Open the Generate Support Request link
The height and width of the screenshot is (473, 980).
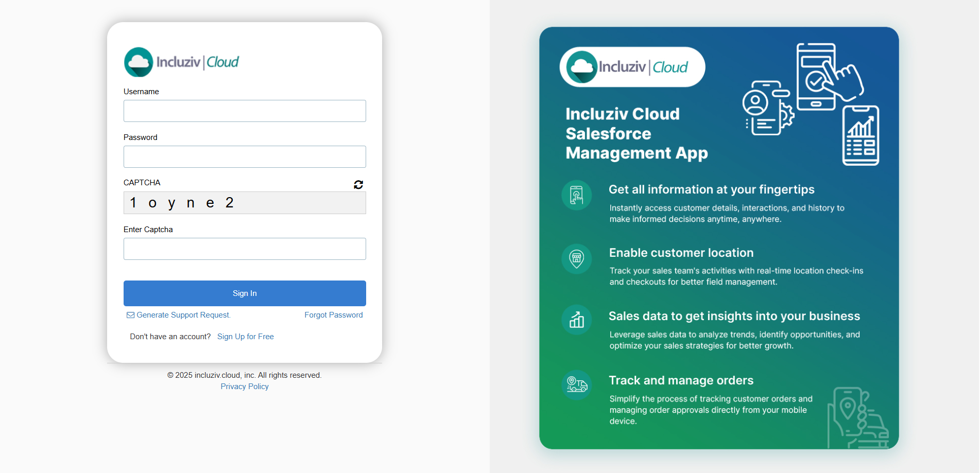point(183,315)
